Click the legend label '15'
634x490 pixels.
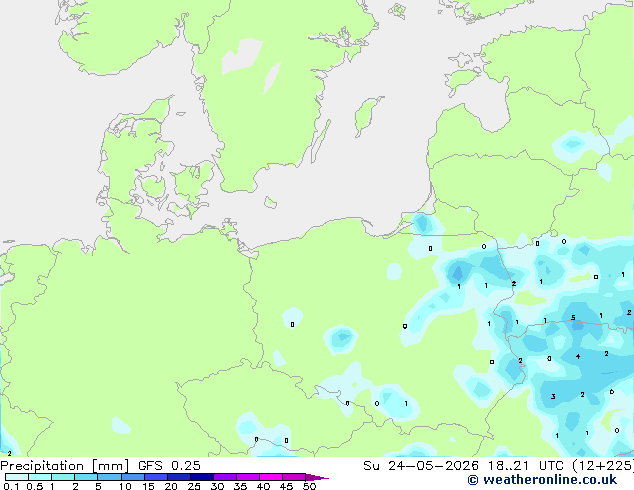pos(148,486)
